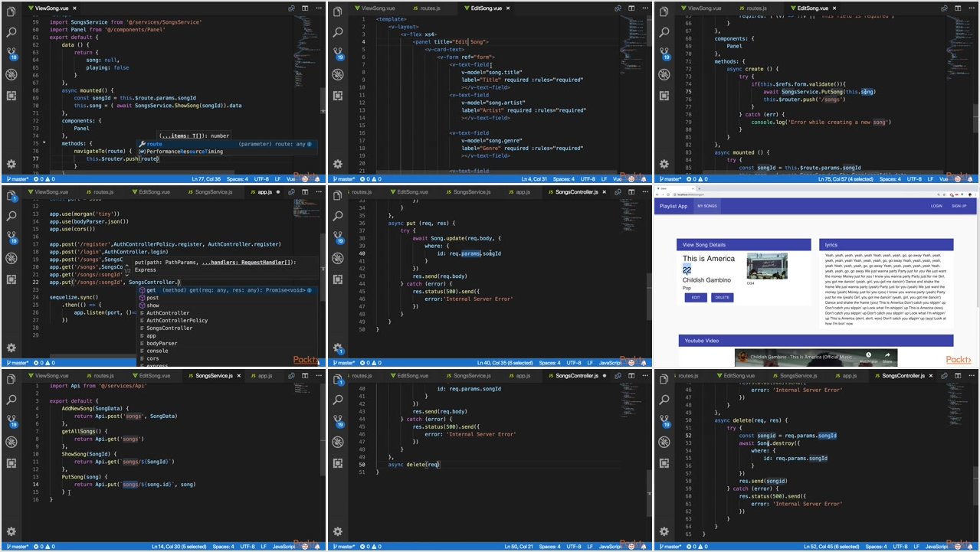Screen dimensions: 980x552
Task: Close the SongsService.js tab in bottom-left editor
Action: [x=238, y=376]
